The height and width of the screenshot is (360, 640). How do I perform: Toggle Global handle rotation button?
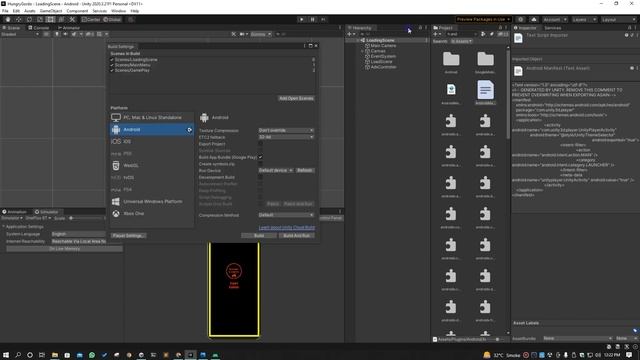click(112, 19)
